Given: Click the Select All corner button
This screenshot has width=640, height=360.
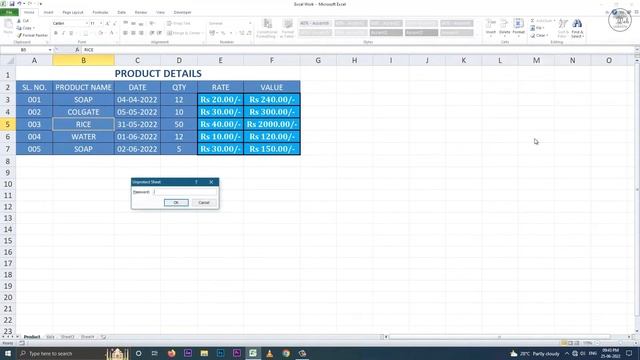Looking at the screenshot, I should click(8, 60).
